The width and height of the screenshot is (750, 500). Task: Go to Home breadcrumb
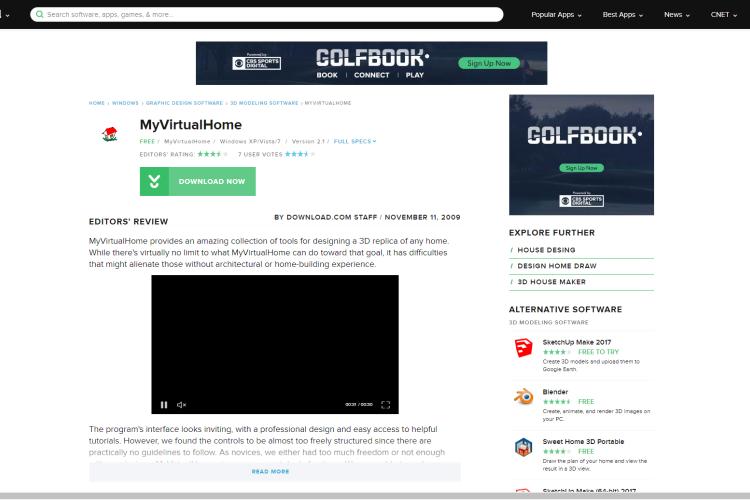tap(97, 103)
